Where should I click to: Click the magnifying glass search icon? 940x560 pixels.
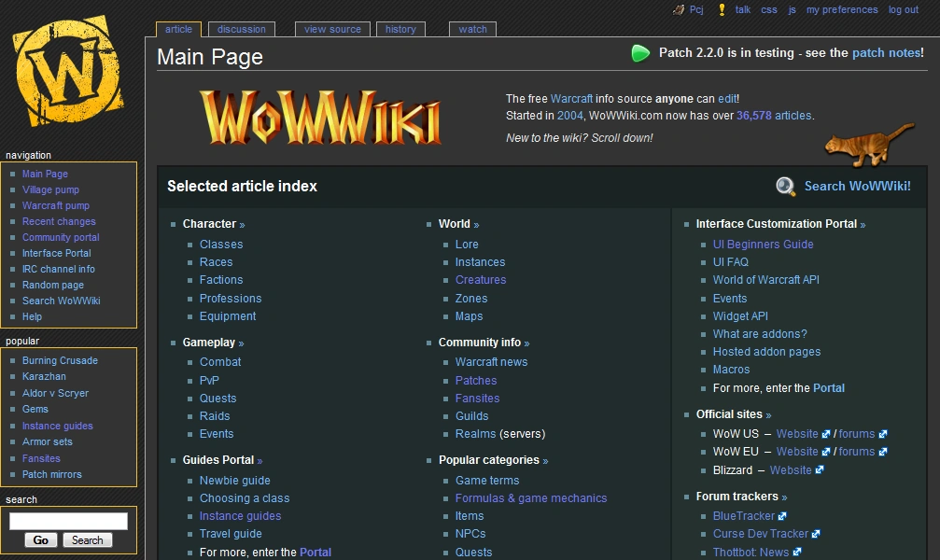tap(785, 187)
